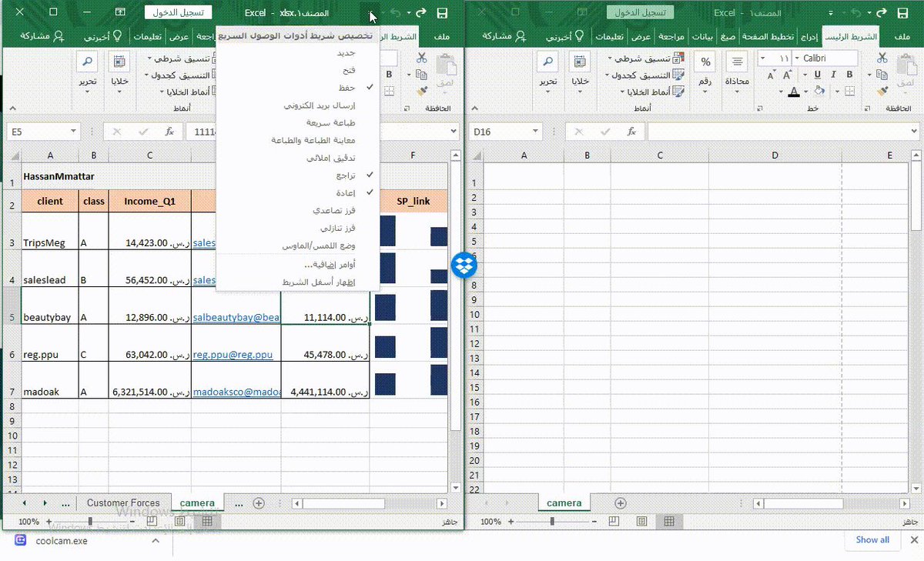924x561 pixels.
Task: Apply bold formatting in right Excel window
Action: (x=851, y=75)
